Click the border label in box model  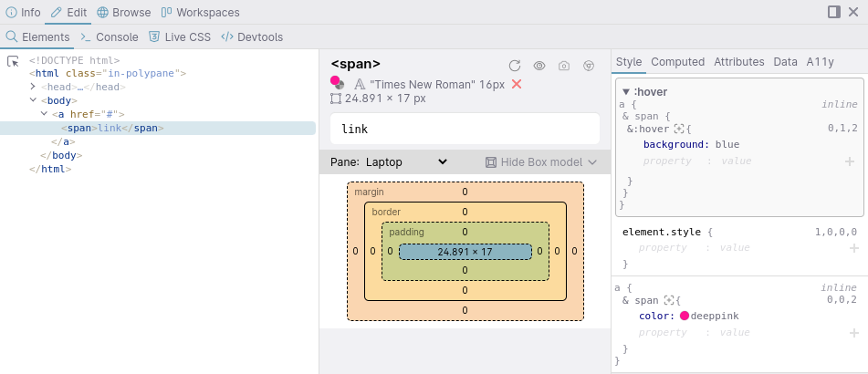(x=386, y=212)
